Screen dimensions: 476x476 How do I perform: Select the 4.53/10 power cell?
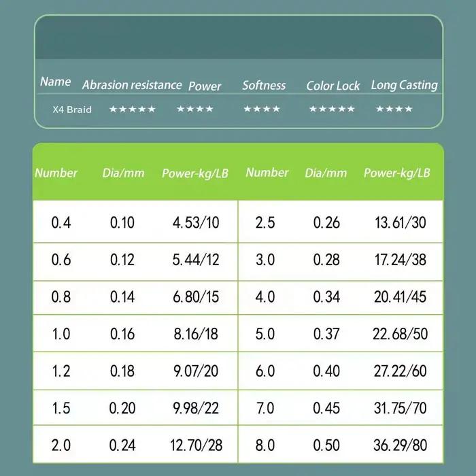tap(196, 222)
